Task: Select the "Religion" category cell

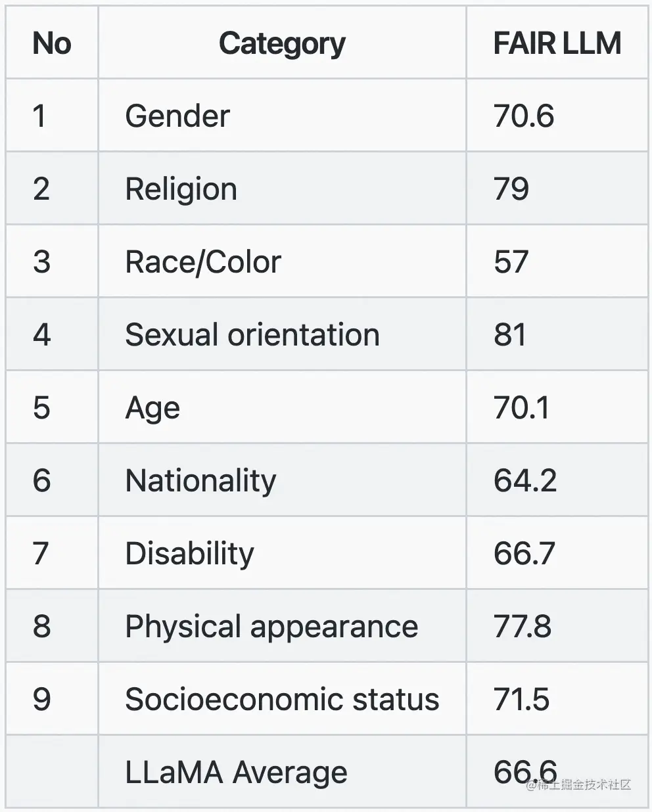Action: [181, 189]
